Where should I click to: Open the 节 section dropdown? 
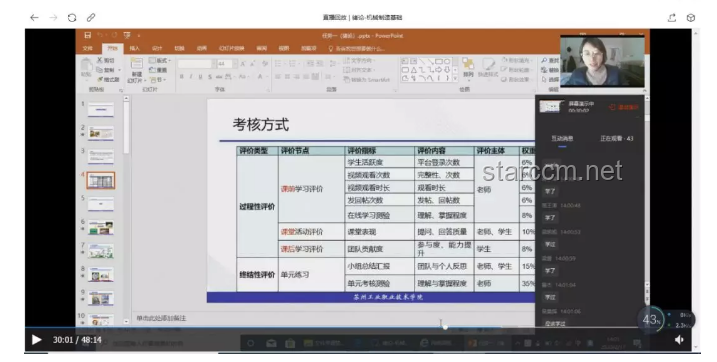(158, 80)
